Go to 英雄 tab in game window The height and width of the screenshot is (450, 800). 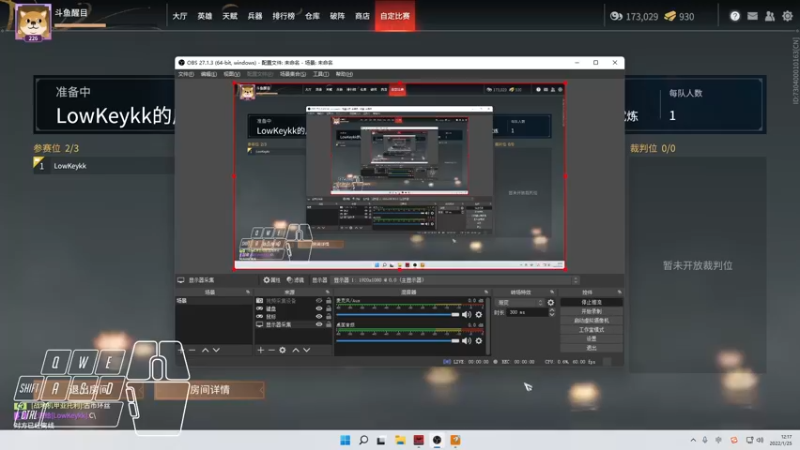point(205,16)
